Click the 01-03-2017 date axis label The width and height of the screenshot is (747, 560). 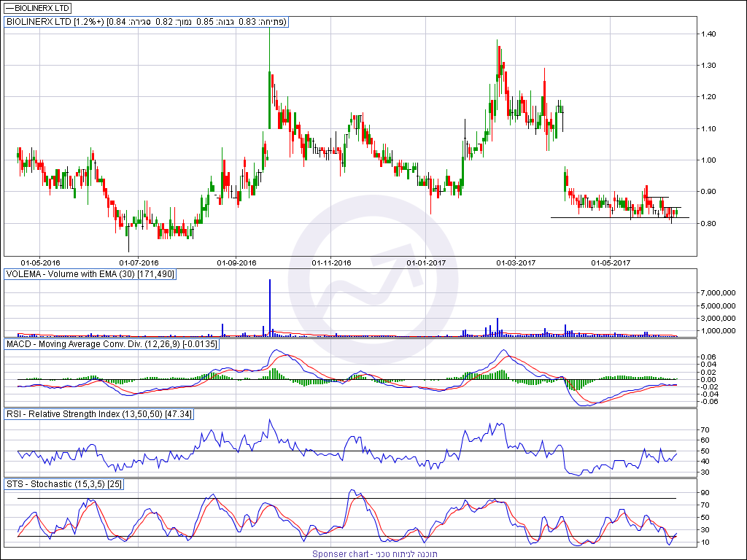coord(516,262)
